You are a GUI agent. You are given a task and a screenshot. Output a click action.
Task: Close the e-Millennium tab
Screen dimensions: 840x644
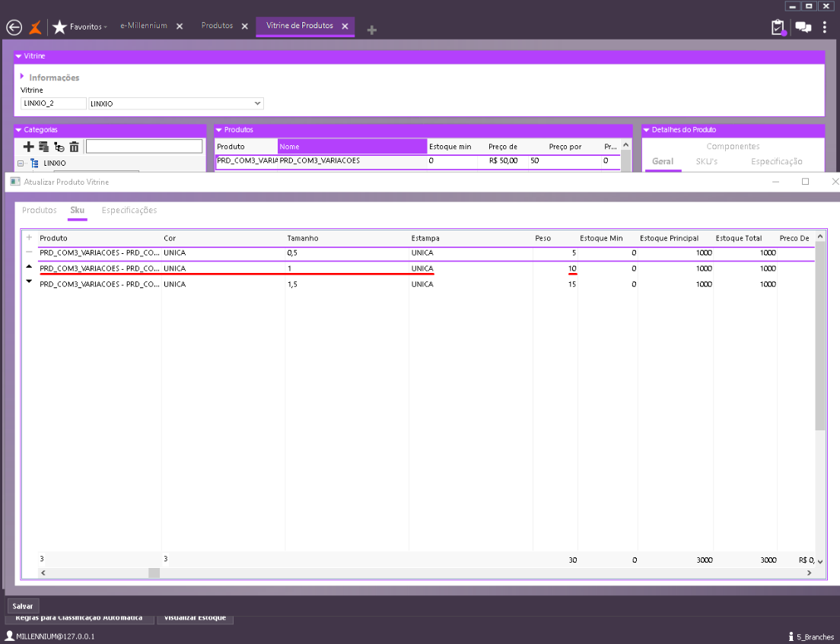pyautogui.click(x=180, y=26)
